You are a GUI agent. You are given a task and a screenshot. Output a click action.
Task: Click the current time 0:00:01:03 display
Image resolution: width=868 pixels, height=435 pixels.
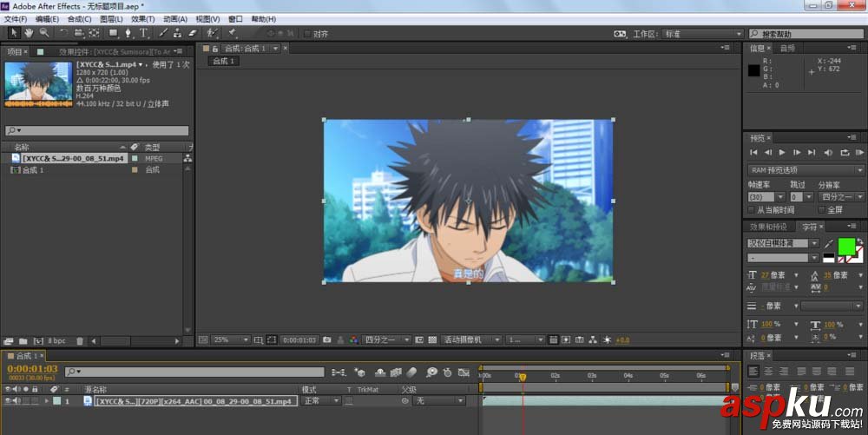click(x=32, y=369)
